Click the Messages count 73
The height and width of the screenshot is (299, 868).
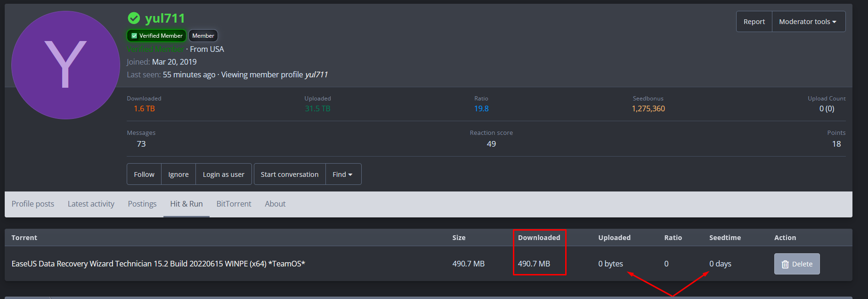141,144
